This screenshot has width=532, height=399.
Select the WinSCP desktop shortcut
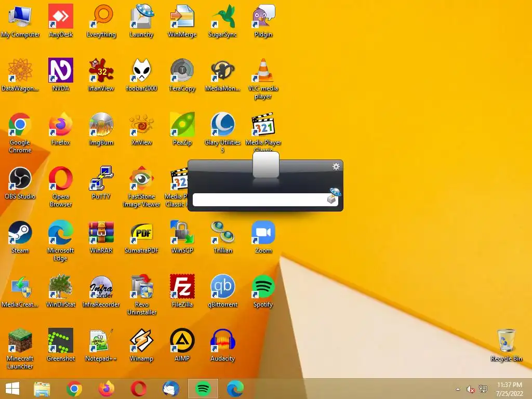pyautogui.click(x=182, y=237)
